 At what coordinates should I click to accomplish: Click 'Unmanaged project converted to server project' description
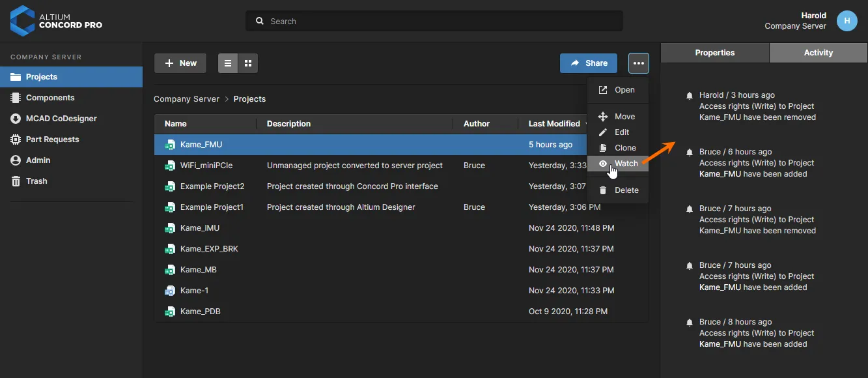point(355,166)
